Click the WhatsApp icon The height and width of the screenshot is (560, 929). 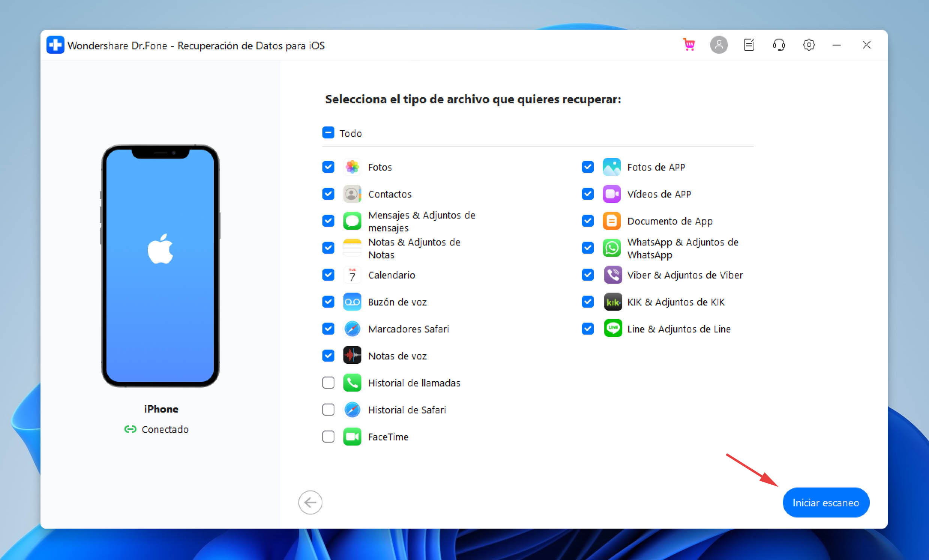point(611,248)
